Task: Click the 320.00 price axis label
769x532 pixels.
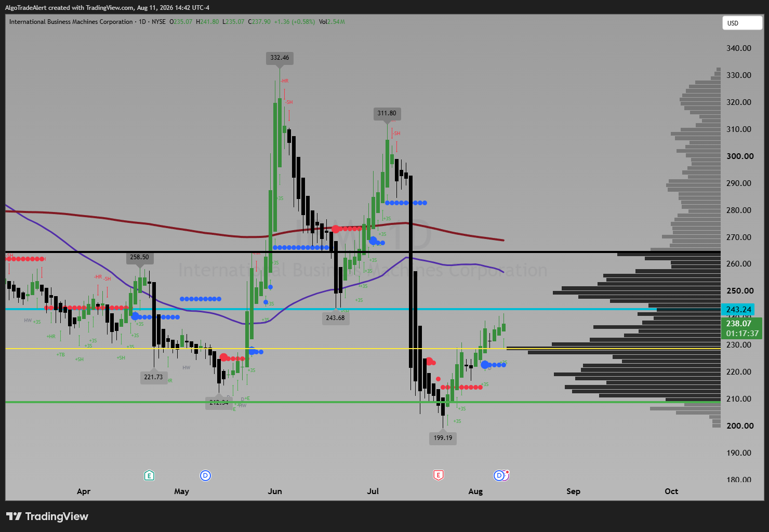Action: [739, 102]
